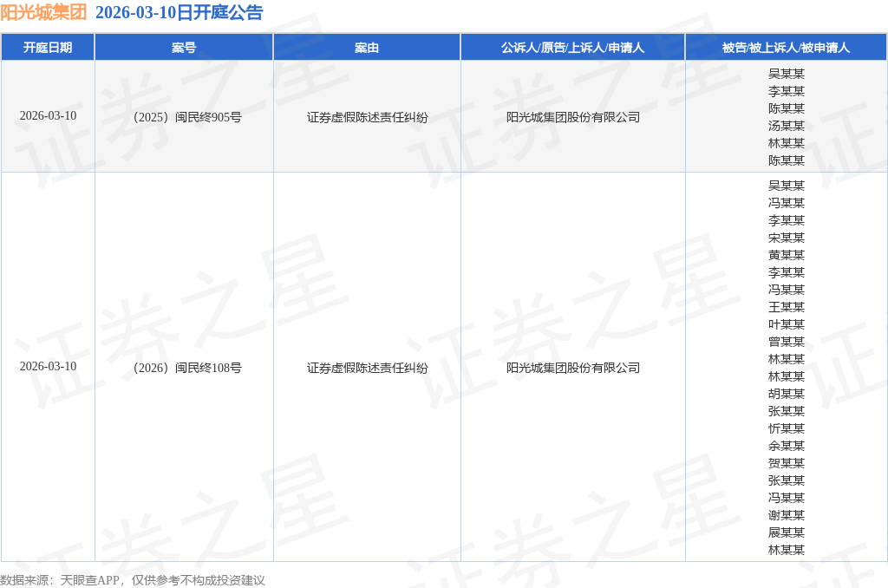Click defendant 汤某某
Screen dimensions: 888x588
(x=786, y=126)
